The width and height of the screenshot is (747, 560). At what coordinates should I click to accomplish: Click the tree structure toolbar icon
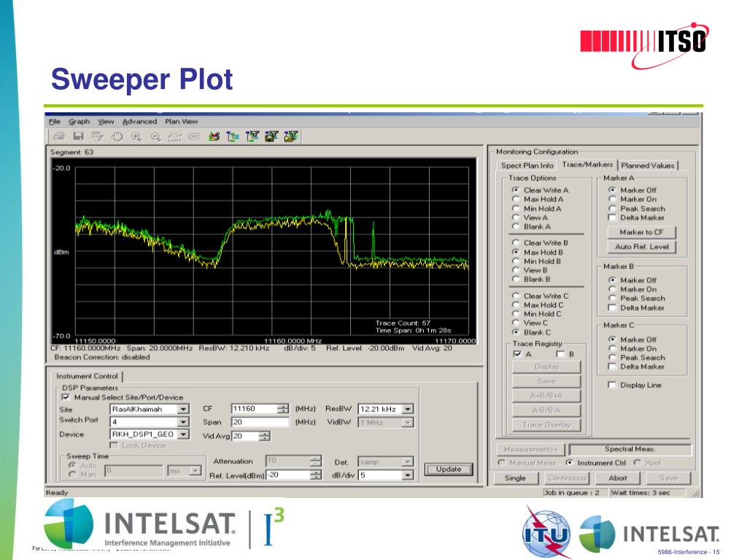(x=233, y=136)
